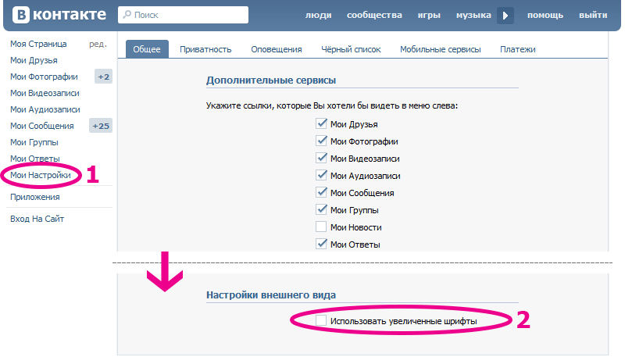Focus the Поиск search field
The height and width of the screenshot is (364, 625).
[183, 15]
